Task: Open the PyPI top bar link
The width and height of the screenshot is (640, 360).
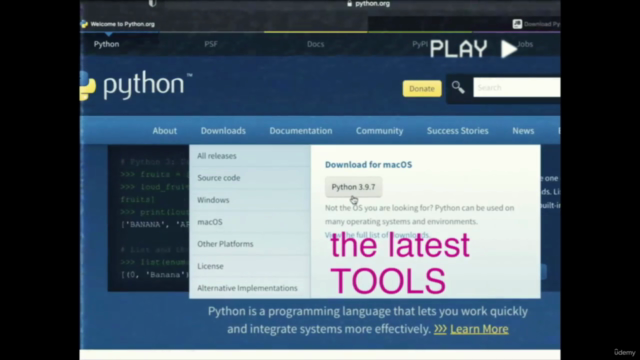Action: (420, 44)
